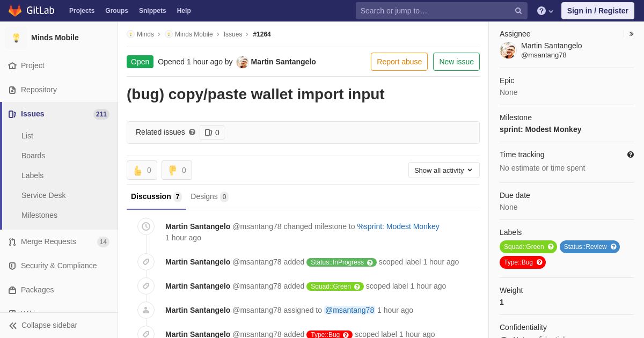Click the Minds breadcrumb icon
The height and width of the screenshot is (338, 644).
pos(130,34)
